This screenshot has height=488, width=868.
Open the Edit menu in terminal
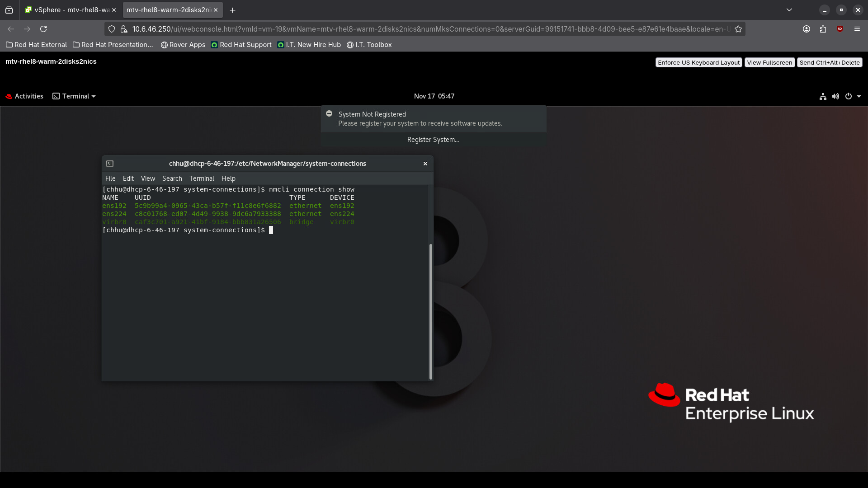128,178
